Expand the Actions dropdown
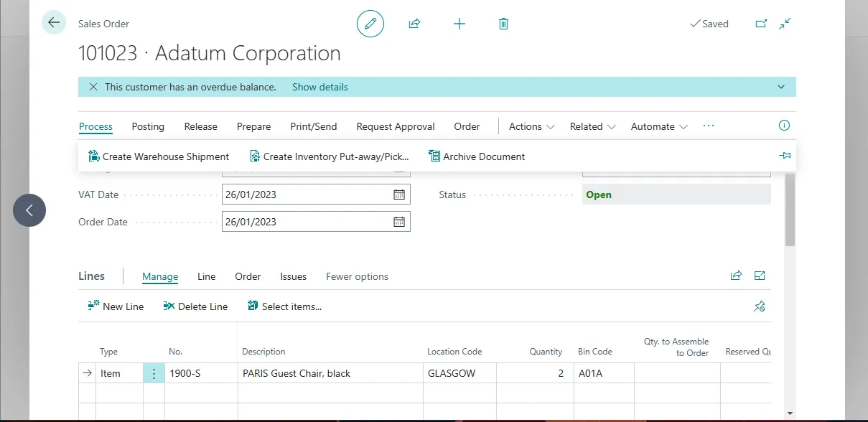 pyautogui.click(x=532, y=126)
